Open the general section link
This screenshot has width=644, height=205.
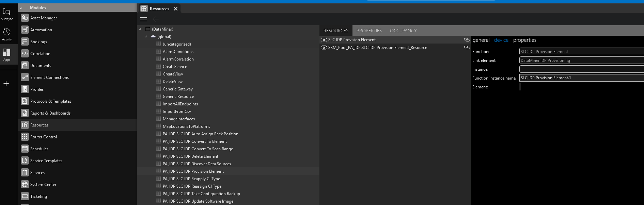pyautogui.click(x=481, y=40)
